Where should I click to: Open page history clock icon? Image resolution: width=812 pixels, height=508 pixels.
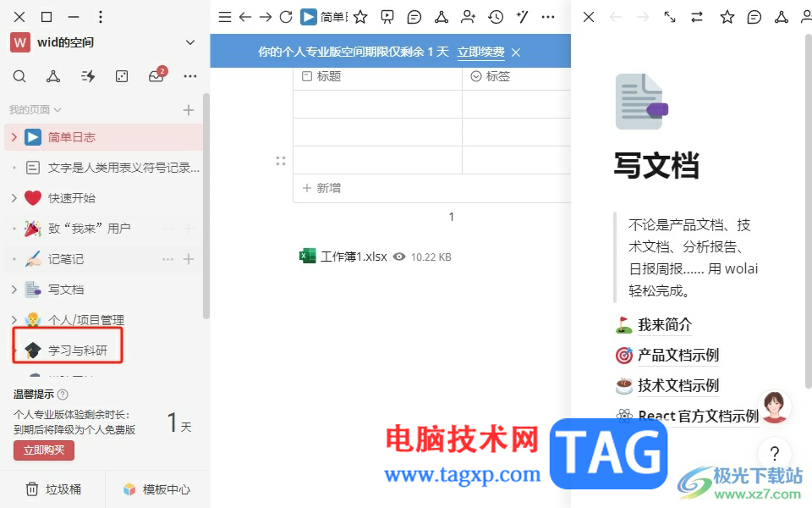(496, 17)
